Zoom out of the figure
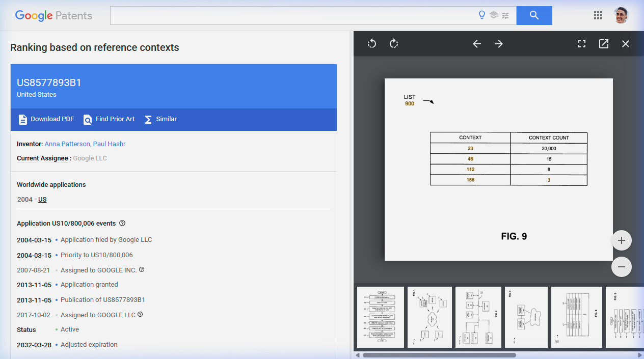The width and height of the screenshot is (644, 359). 622,267
